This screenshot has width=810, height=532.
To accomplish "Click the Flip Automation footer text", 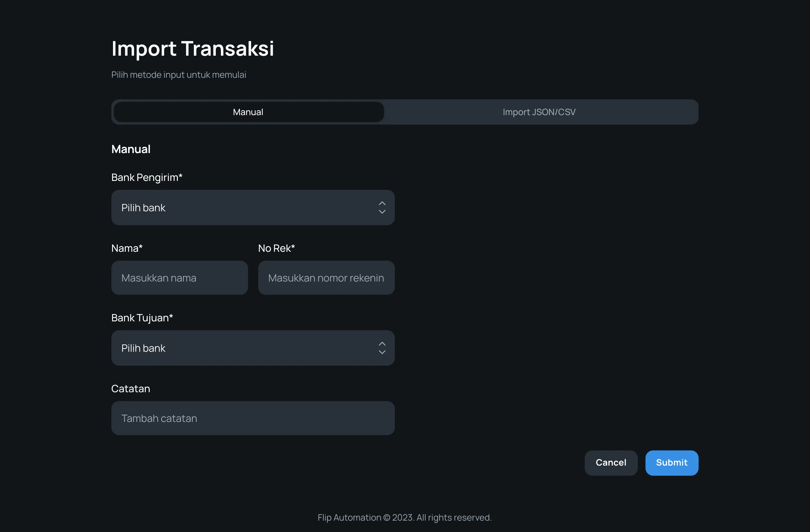I will pos(404,517).
